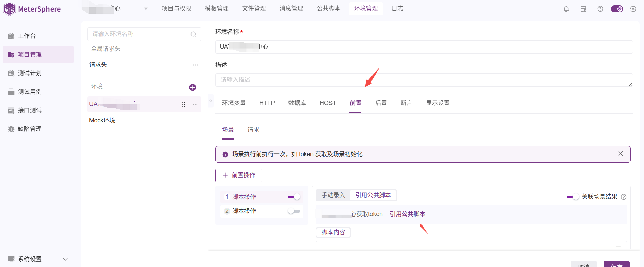This screenshot has height=267, width=644.
Task: Click the 描述 input field
Action: 424,80
